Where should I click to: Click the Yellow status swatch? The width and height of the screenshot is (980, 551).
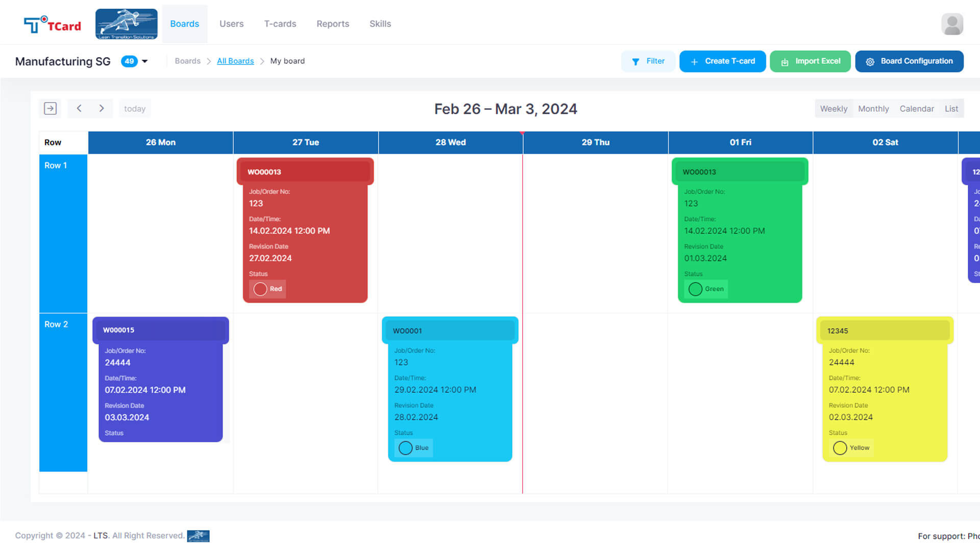[840, 448]
